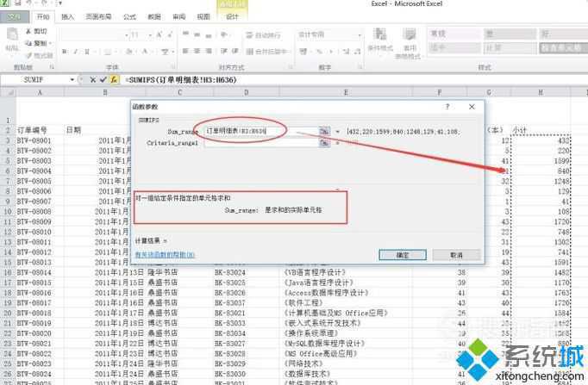
Task: Click the 确定 (OK) button
Action: (x=403, y=255)
